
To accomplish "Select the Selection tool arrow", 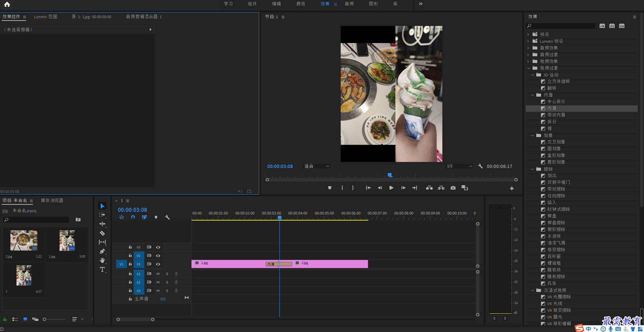I will pyautogui.click(x=102, y=206).
